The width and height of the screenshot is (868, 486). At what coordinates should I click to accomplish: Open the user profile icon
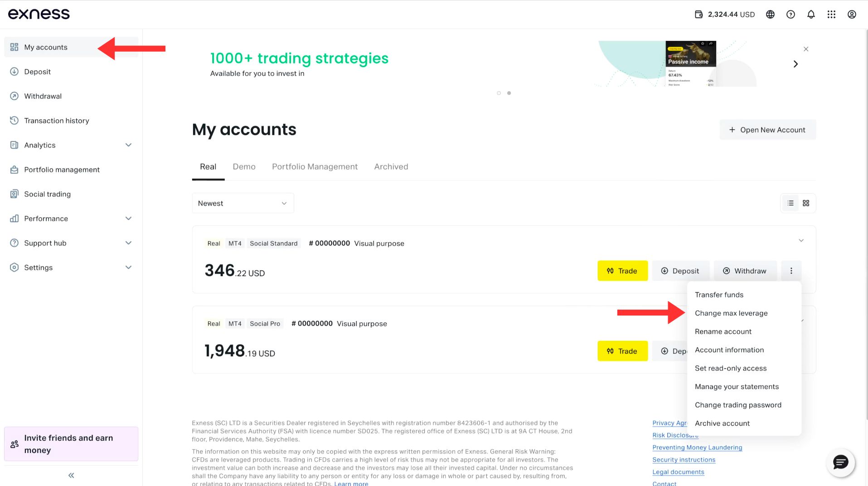point(852,15)
